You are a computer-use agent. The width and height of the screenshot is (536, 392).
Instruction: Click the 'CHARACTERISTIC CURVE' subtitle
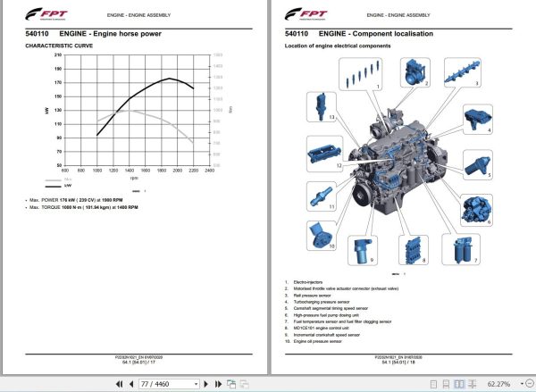tap(59, 46)
